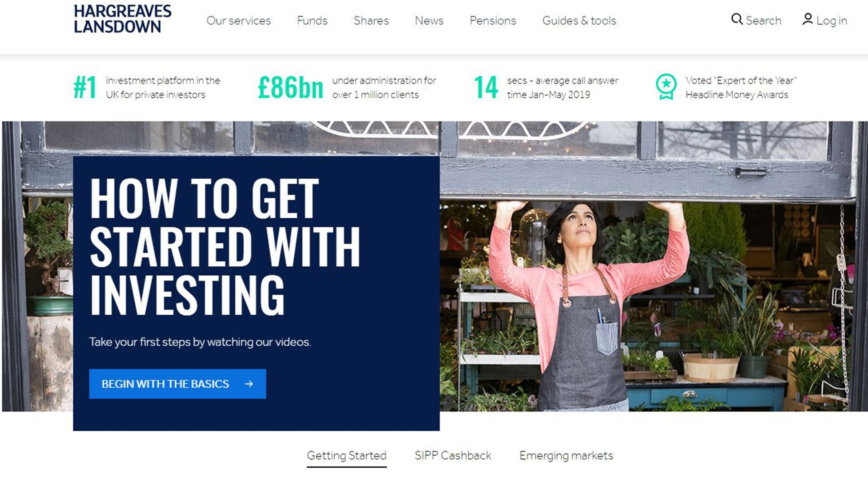The image size is (868, 488).
Task: Switch to the Emerging markets tab
Action: click(x=566, y=455)
